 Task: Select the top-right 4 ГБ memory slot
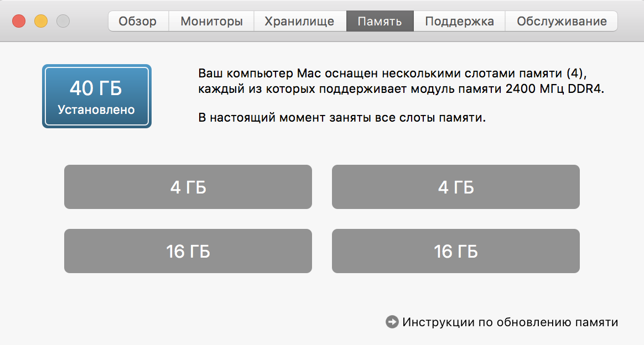click(x=456, y=187)
